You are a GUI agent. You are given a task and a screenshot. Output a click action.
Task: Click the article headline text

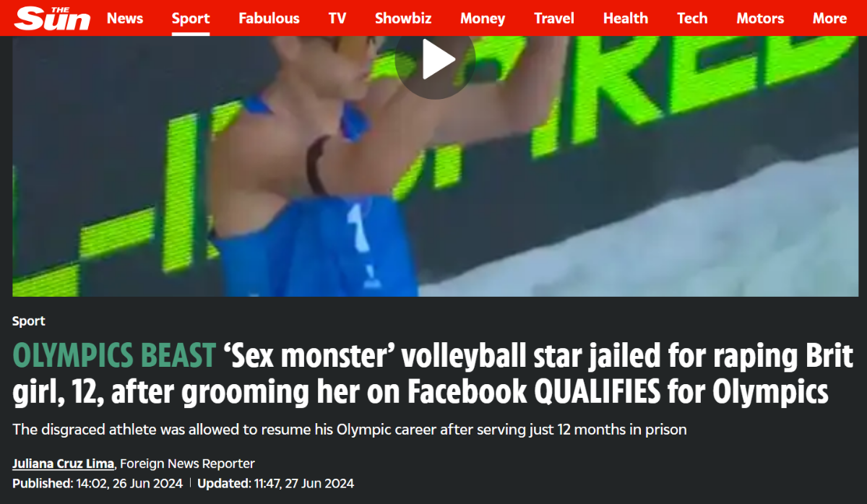pyautogui.click(x=433, y=374)
